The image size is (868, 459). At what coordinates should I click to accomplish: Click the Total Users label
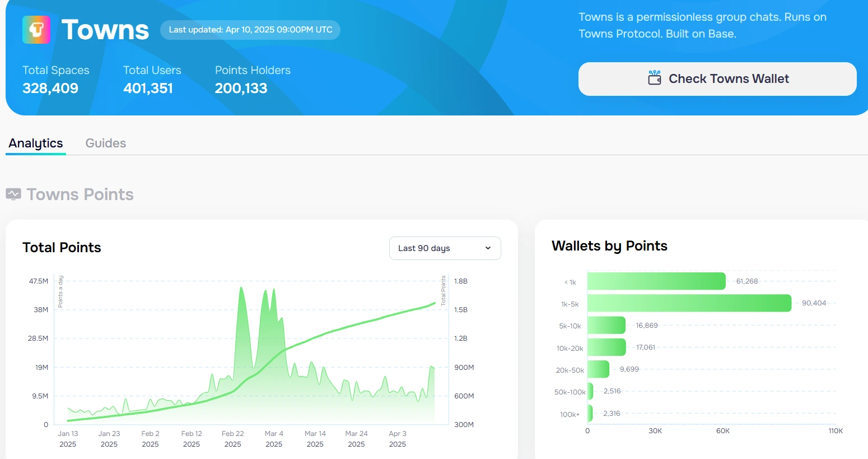(x=152, y=70)
